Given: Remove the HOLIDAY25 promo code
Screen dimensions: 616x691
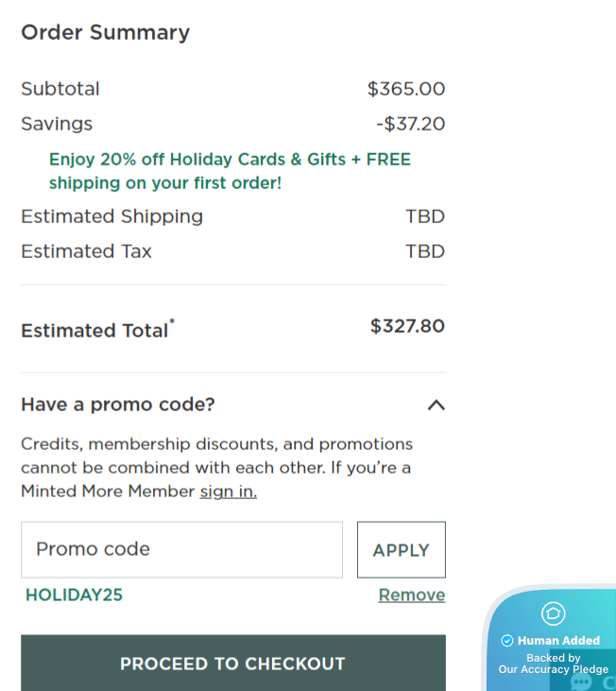Looking at the screenshot, I should pyautogui.click(x=411, y=595).
